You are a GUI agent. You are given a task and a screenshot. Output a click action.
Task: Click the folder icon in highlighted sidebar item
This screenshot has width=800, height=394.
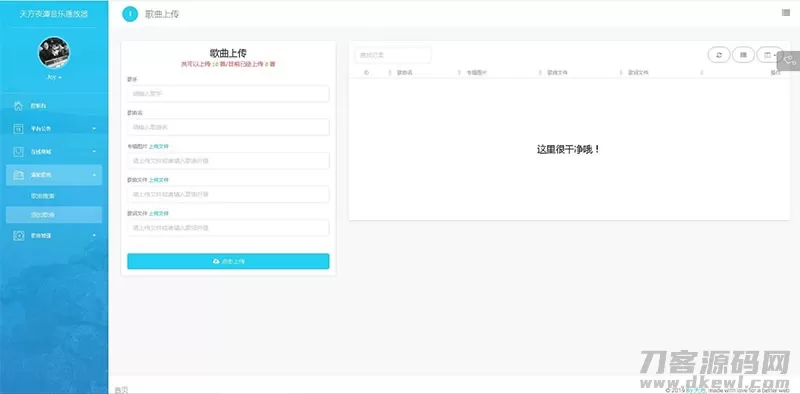[18, 175]
